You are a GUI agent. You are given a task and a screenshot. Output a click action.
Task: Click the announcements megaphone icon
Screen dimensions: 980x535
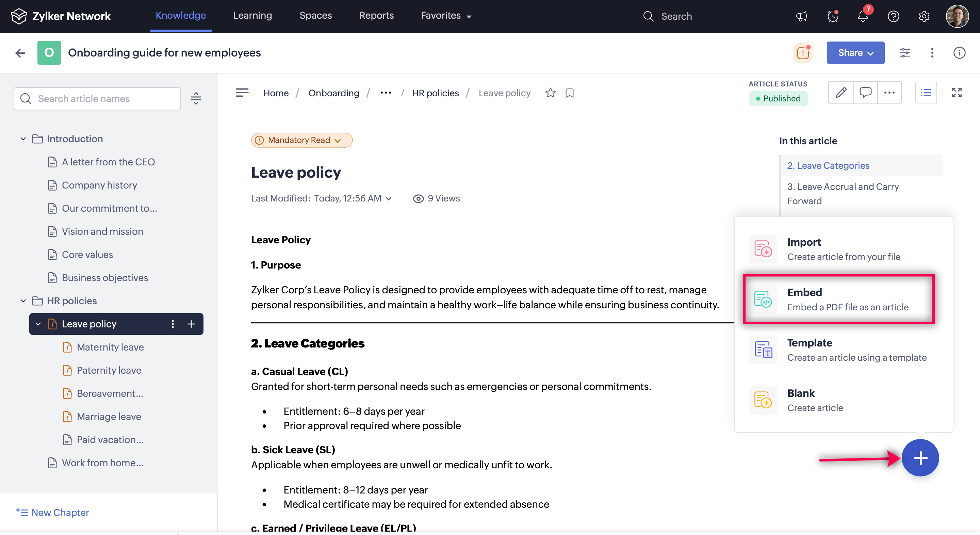[x=802, y=16]
